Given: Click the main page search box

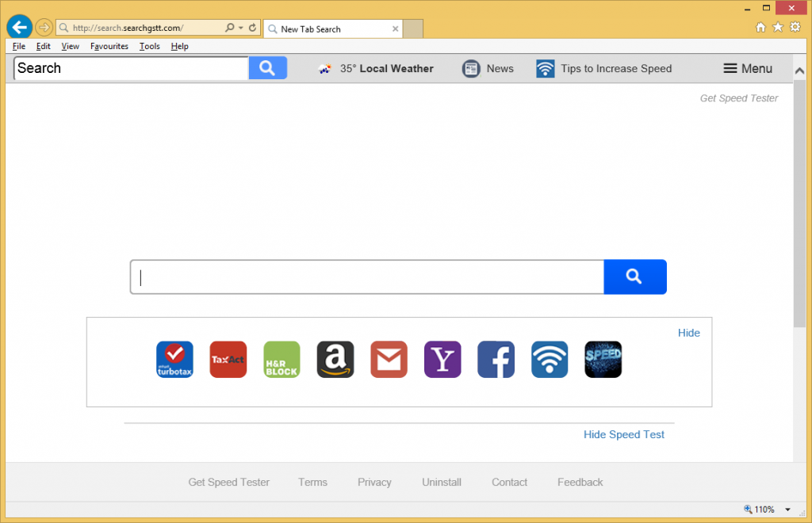Looking at the screenshot, I should click(x=367, y=277).
